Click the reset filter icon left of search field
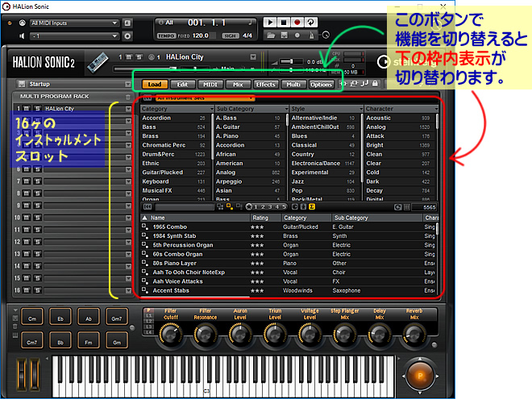The width and height of the screenshot is (532, 399). pyautogui.click(x=148, y=207)
